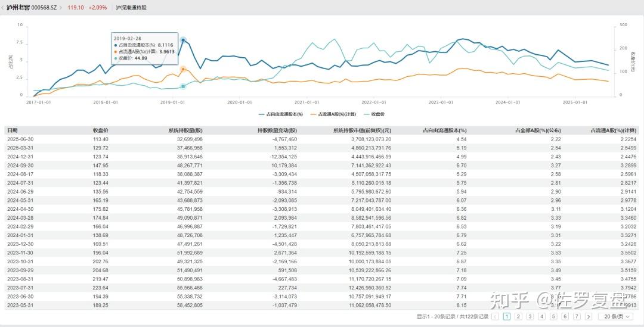Sort by 日期 column header
Viewport: 644px width, 327px height.
coord(13,130)
